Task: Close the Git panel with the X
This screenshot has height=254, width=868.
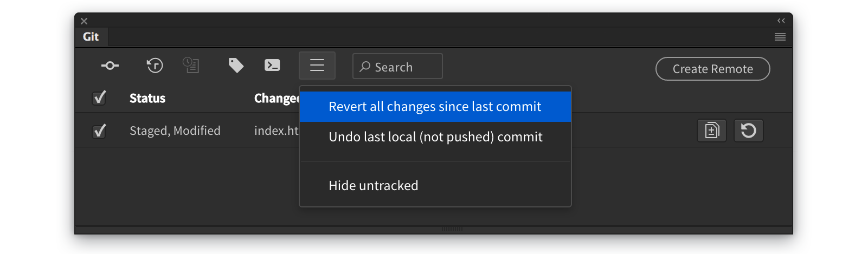Action: pos(84,21)
